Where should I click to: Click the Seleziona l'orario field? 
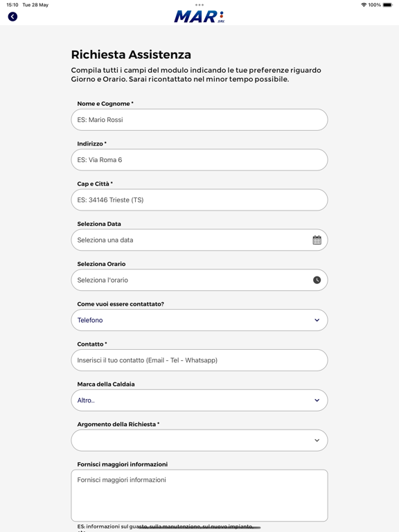pos(199,280)
